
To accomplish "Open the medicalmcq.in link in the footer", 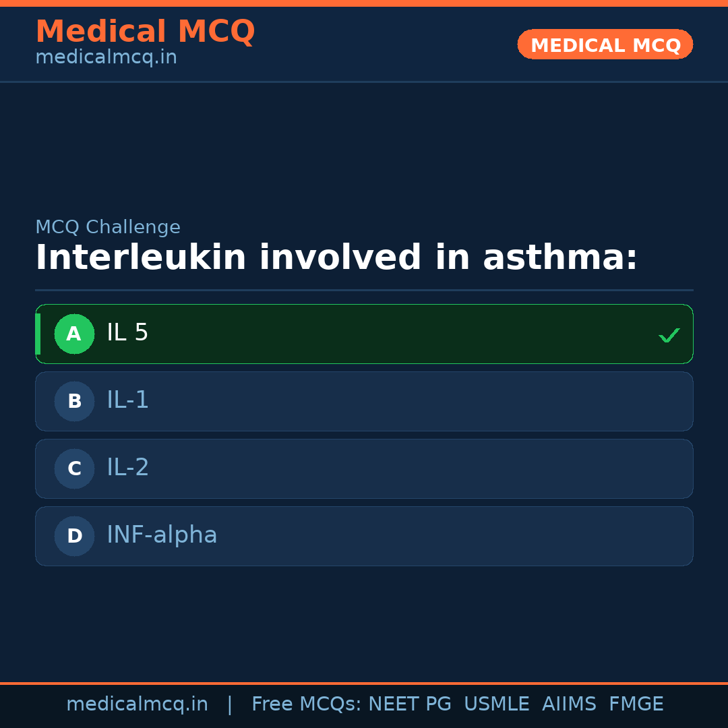I will [137, 704].
